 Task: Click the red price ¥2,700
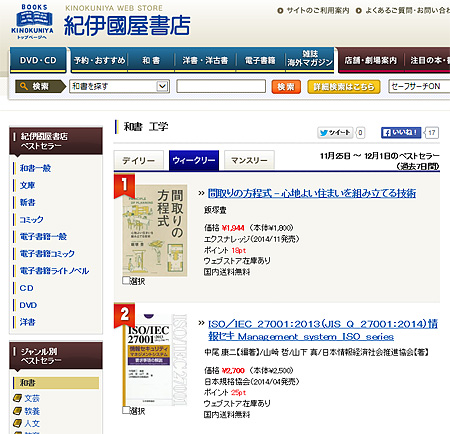pyautogui.click(x=233, y=371)
